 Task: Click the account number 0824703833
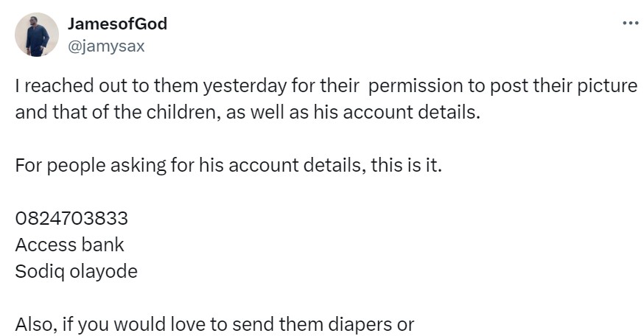click(71, 219)
